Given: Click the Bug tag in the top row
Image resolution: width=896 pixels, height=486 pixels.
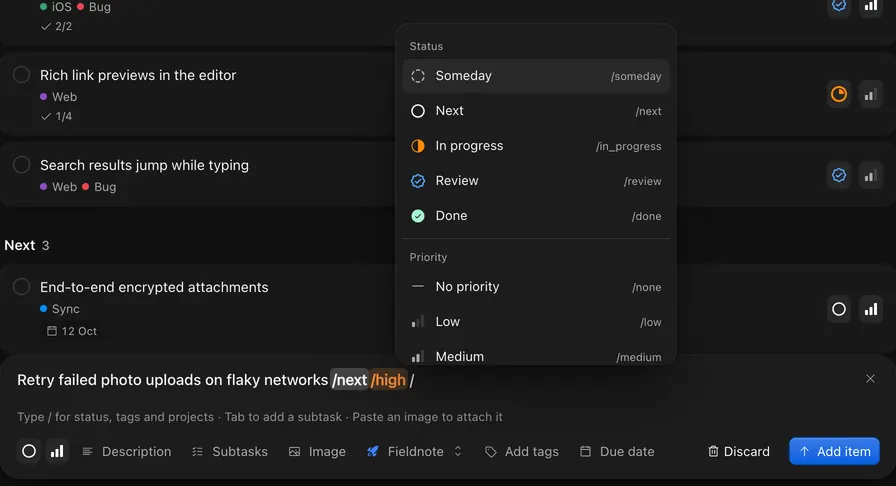Looking at the screenshot, I should tap(94, 7).
